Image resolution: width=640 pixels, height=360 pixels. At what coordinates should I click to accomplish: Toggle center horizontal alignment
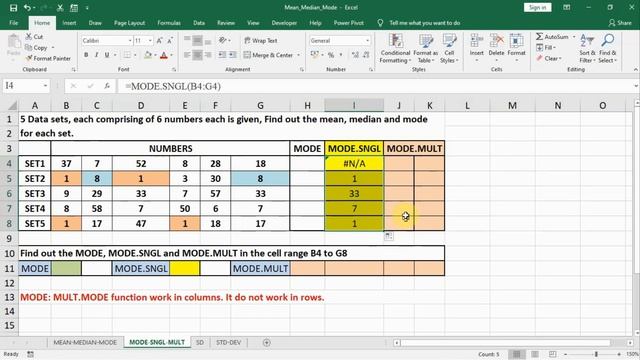tap(197, 55)
